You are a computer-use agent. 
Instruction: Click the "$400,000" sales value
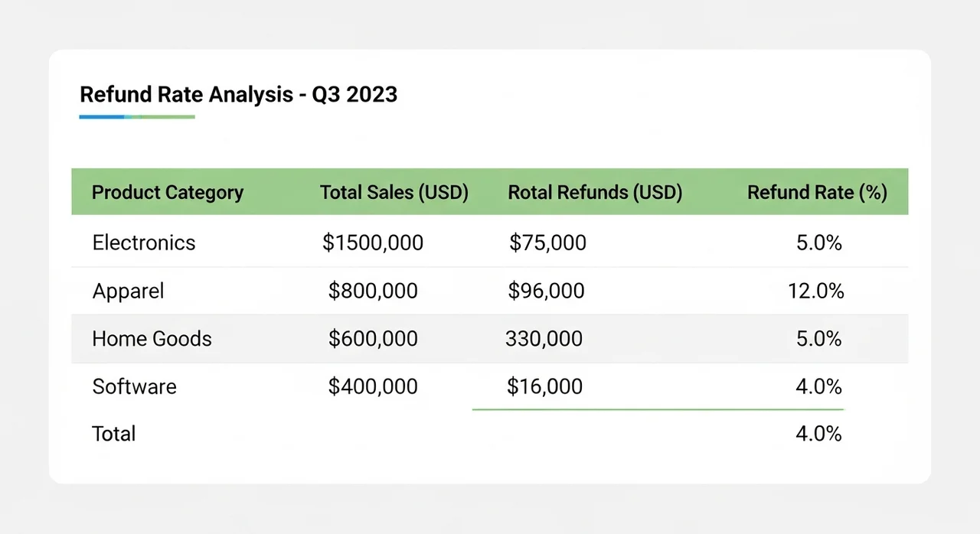click(x=373, y=386)
